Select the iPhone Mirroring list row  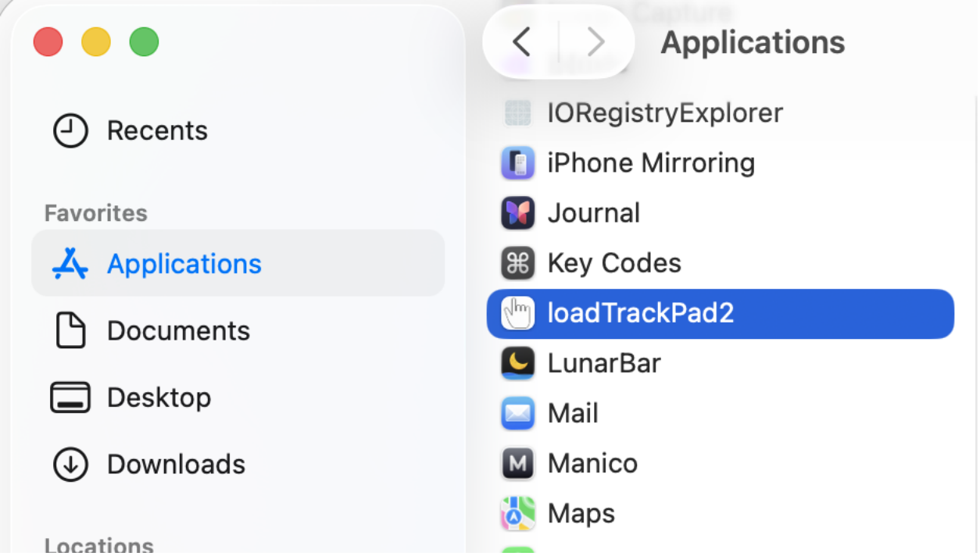click(x=721, y=163)
